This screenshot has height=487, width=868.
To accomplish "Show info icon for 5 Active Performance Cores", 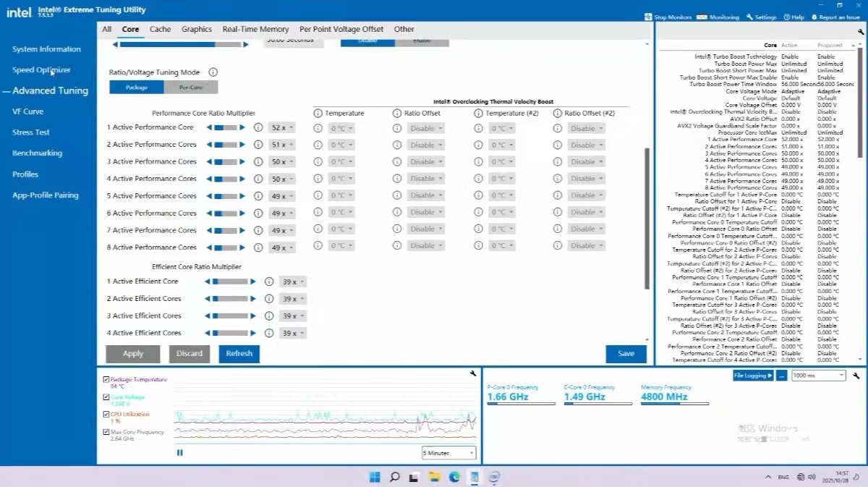I will (x=258, y=196).
